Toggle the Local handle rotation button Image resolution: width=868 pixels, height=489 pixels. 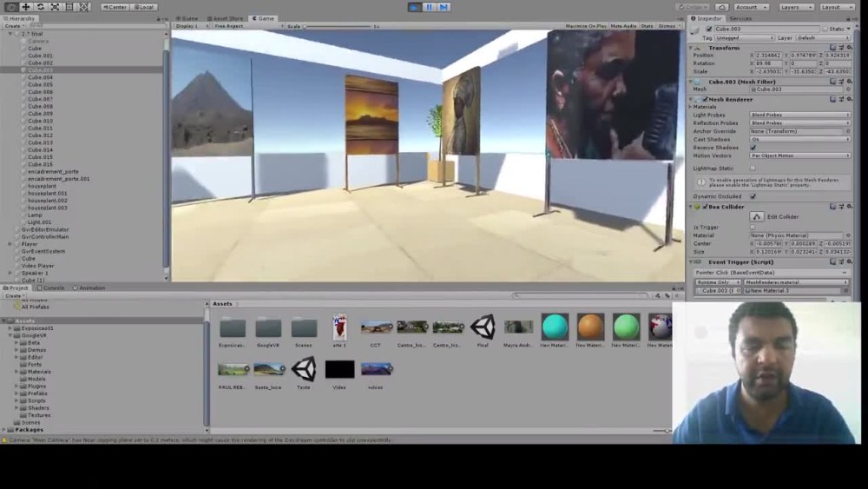[144, 7]
